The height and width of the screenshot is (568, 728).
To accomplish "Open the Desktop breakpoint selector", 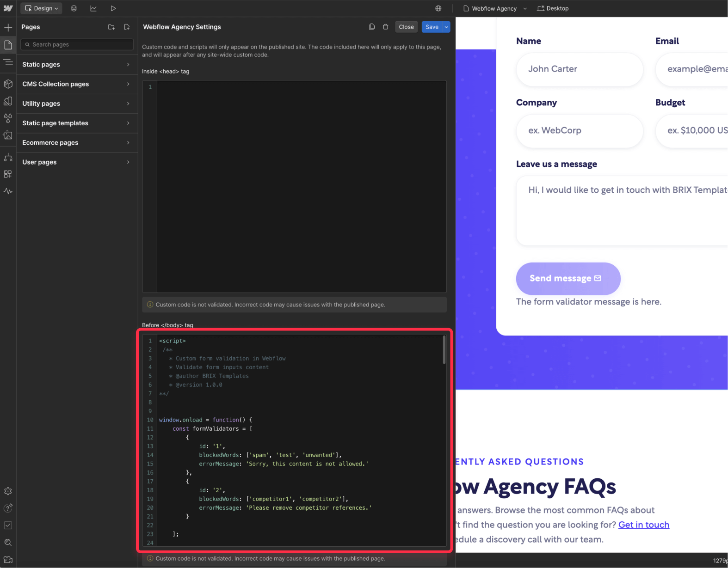I will 553,8.
